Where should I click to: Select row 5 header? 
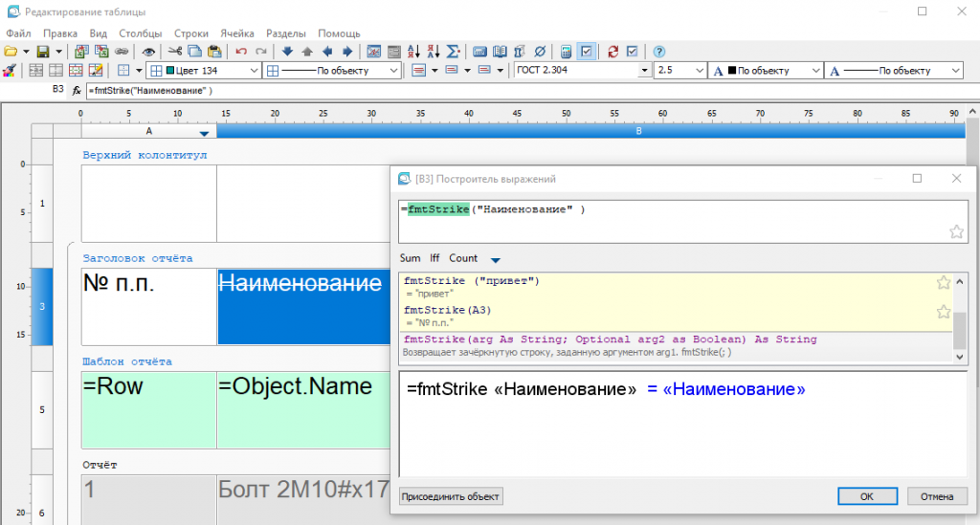(42, 409)
